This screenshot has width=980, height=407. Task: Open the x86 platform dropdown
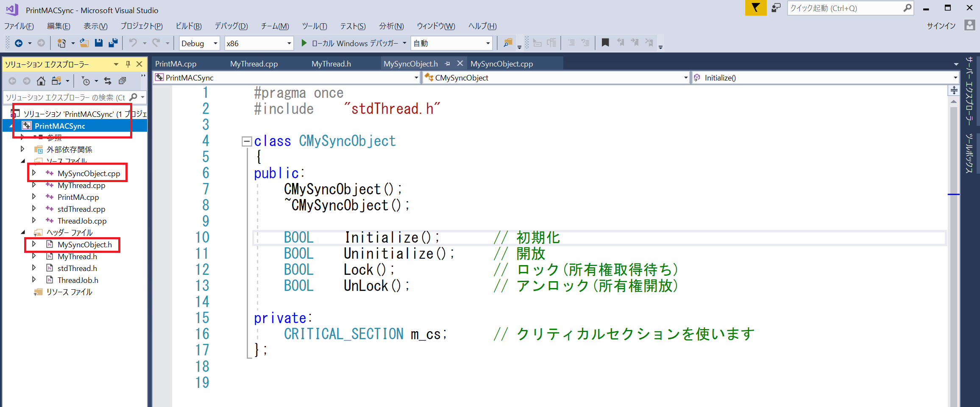pos(259,43)
